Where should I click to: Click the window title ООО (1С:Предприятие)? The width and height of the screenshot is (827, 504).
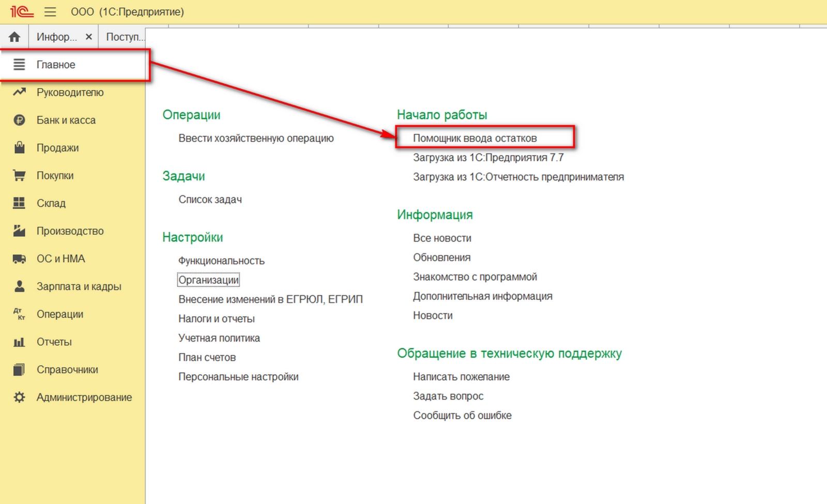[127, 11]
